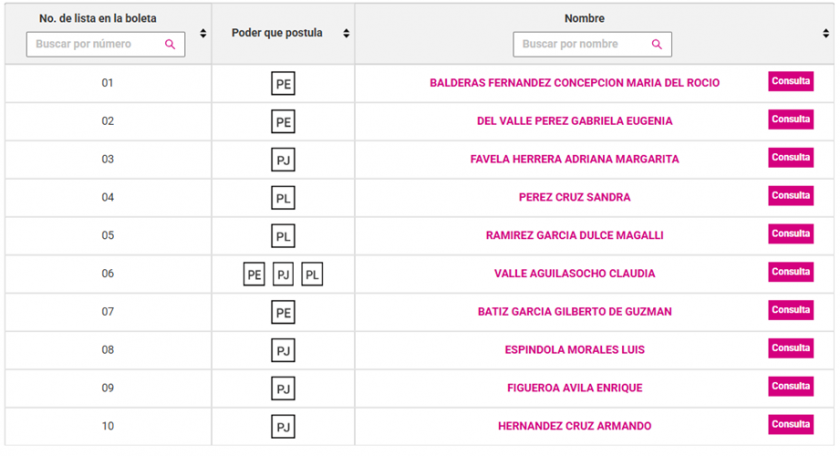Click the PL badge for Perez Cruz Sandra
The width and height of the screenshot is (840, 456).
click(283, 198)
